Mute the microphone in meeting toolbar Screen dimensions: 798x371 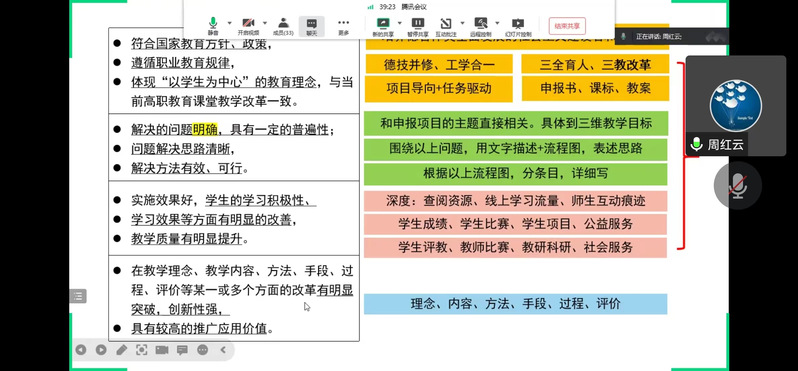tap(213, 26)
